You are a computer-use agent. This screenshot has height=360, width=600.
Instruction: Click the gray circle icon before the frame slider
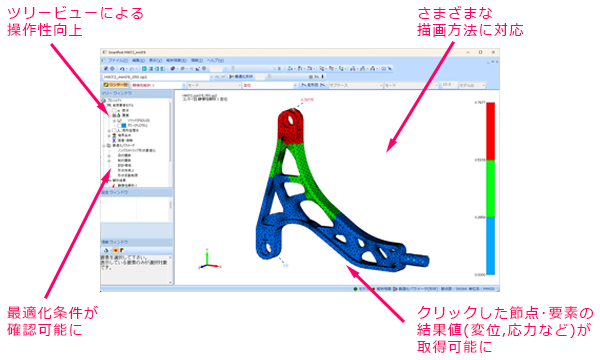click(x=204, y=68)
